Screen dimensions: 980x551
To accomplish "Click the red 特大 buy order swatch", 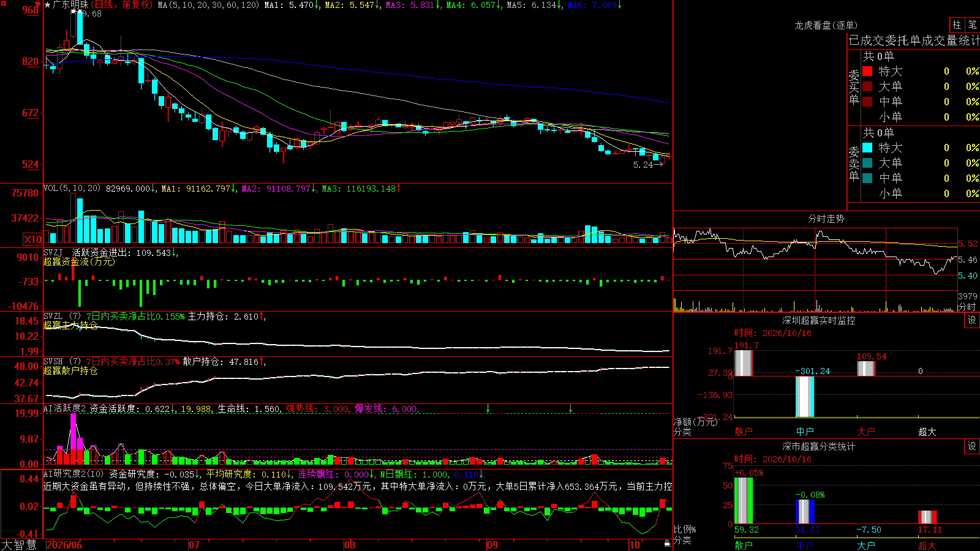I will pyautogui.click(x=867, y=71).
